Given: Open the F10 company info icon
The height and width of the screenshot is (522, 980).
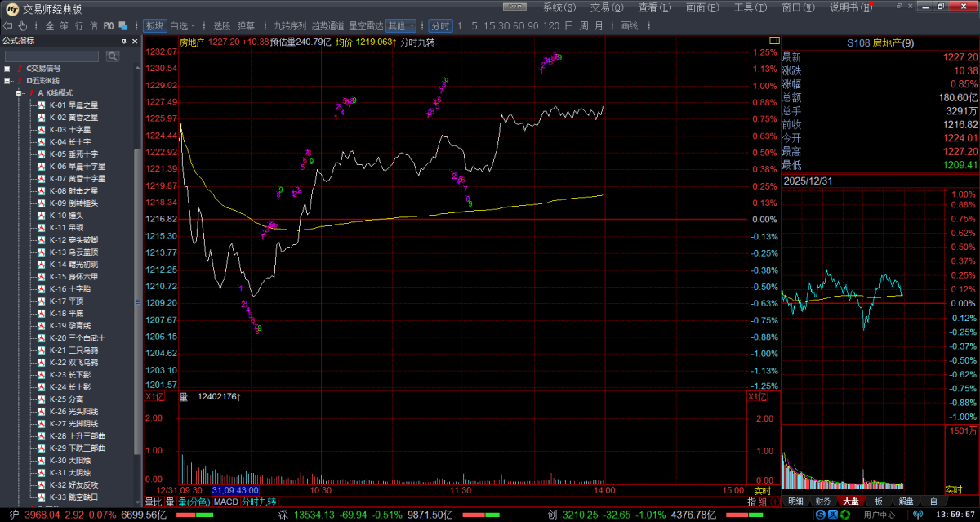Looking at the screenshot, I should pyautogui.click(x=108, y=25).
